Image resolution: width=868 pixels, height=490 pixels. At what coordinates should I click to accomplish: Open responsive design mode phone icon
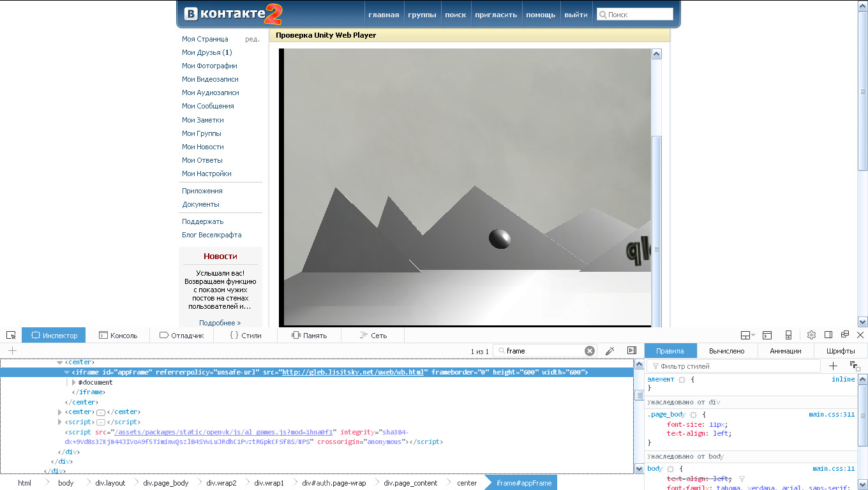788,335
